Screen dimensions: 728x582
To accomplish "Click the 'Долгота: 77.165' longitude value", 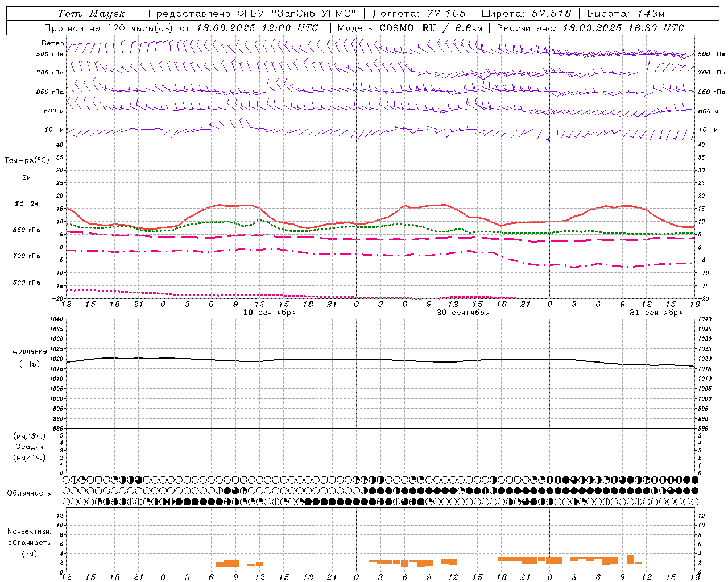I will [419, 14].
